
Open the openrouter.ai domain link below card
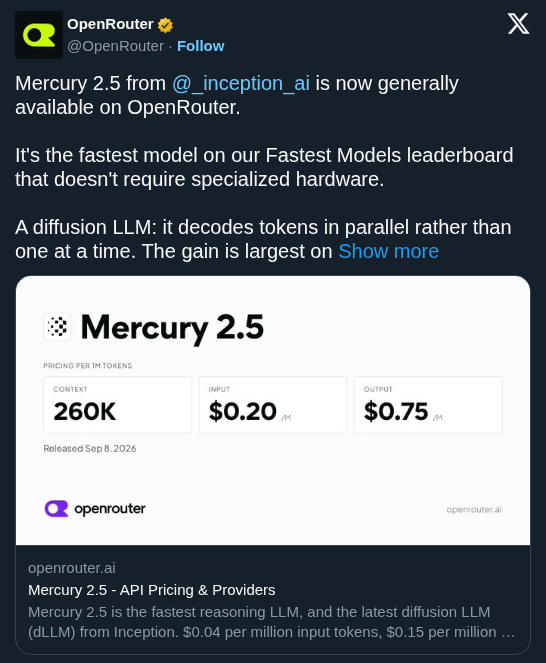click(71, 568)
